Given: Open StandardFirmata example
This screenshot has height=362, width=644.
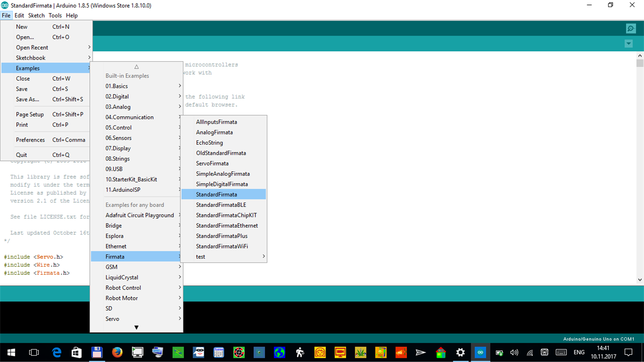Looking at the screenshot, I should click(224, 194).
